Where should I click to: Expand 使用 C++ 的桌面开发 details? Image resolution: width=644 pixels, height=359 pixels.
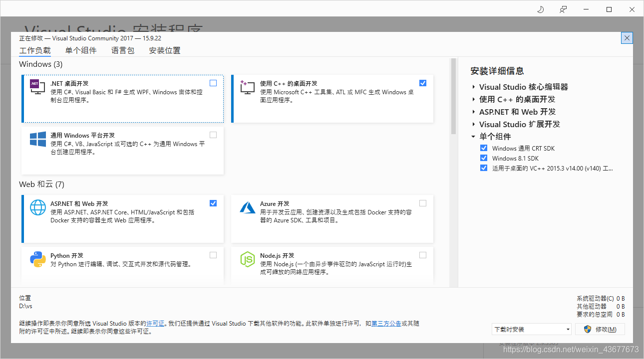(x=473, y=99)
